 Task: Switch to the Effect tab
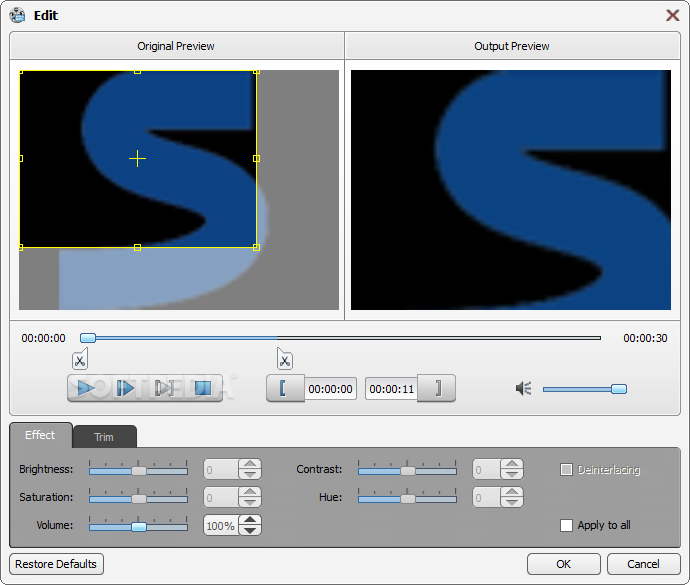tap(40, 435)
